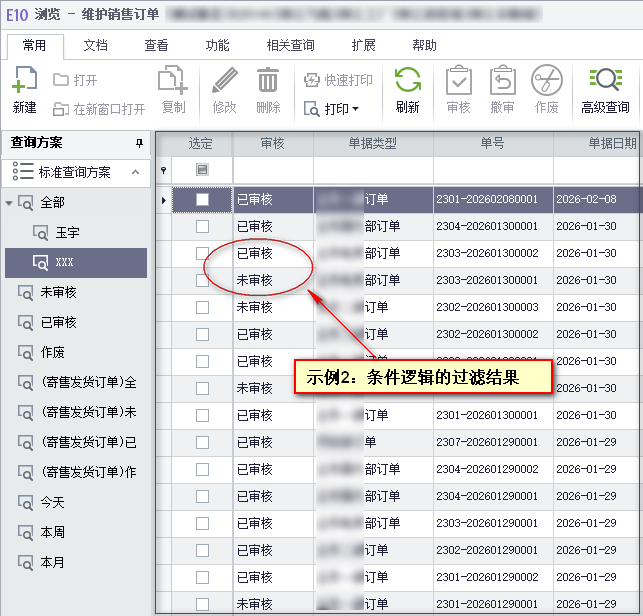Screen dimensions: 643x616
Task: Click the 刷新 (Refresh) icon
Action: tap(407, 80)
